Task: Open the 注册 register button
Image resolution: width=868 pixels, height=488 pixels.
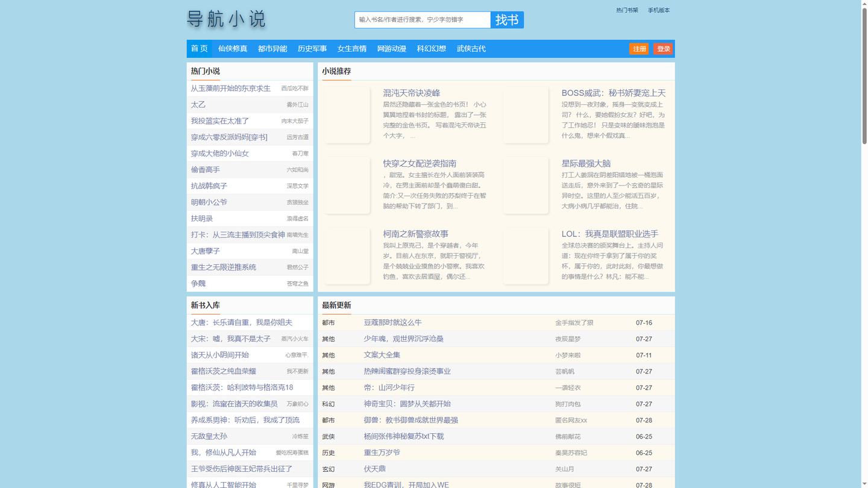Action: pos(639,49)
